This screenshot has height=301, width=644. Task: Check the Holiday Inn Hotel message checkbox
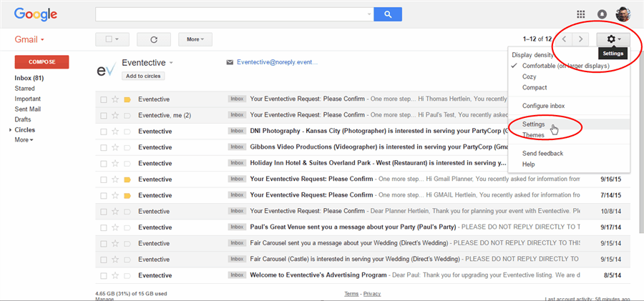pos(104,163)
